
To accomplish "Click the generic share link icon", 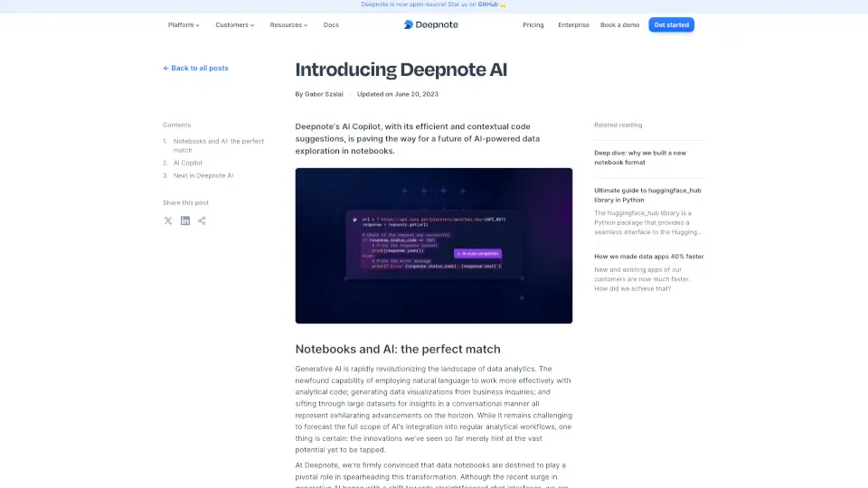I will [x=202, y=221].
